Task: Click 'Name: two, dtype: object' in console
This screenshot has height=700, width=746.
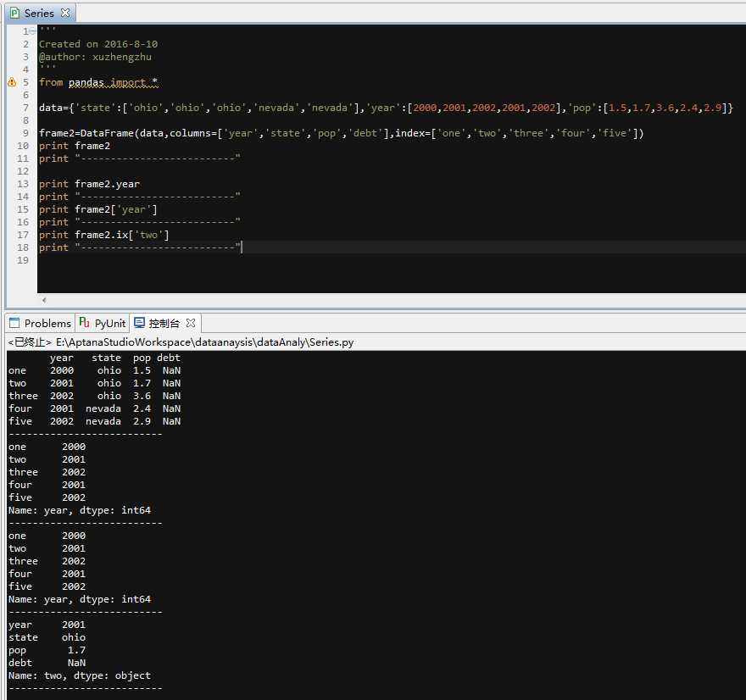Action: 80,675
